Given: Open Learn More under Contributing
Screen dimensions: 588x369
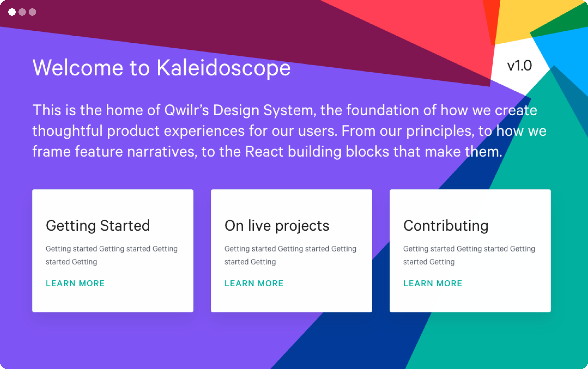Looking at the screenshot, I should [433, 283].
